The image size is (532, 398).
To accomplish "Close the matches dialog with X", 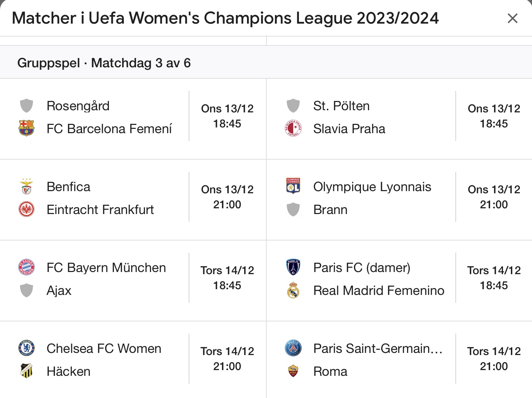I will [513, 18].
